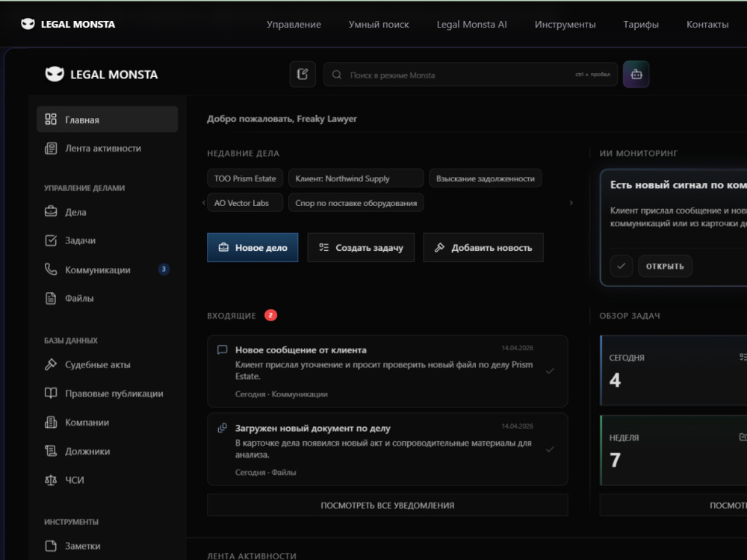Click ОТКРЫТЬ in the AI monitoring card
Screen dimensions: 747x560
point(665,266)
